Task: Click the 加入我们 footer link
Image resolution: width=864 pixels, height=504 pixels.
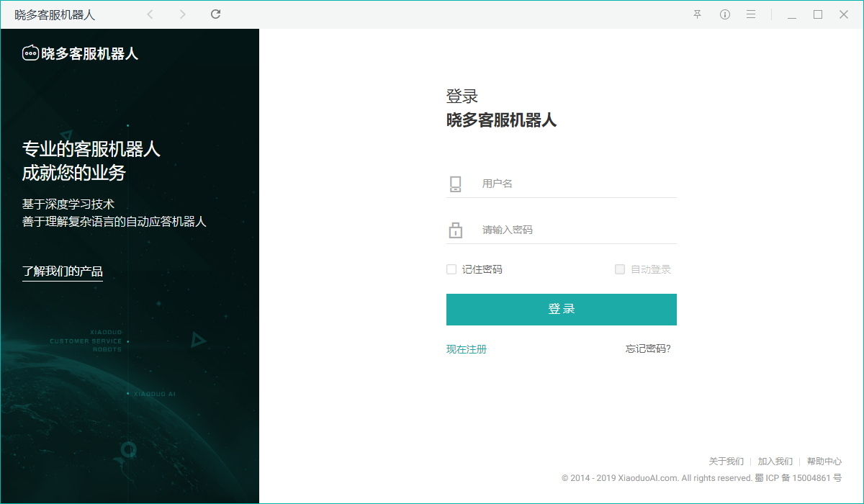Action: pyautogui.click(x=775, y=461)
